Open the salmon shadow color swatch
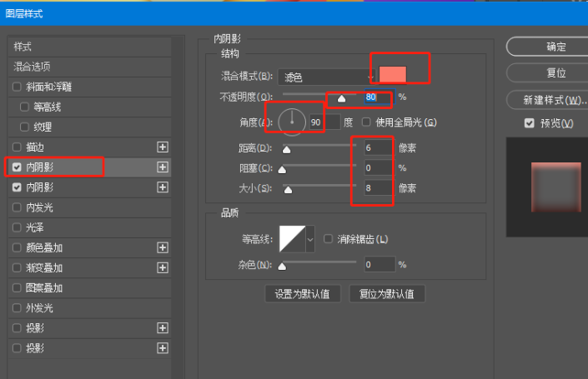This screenshot has width=588, height=379. point(392,75)
